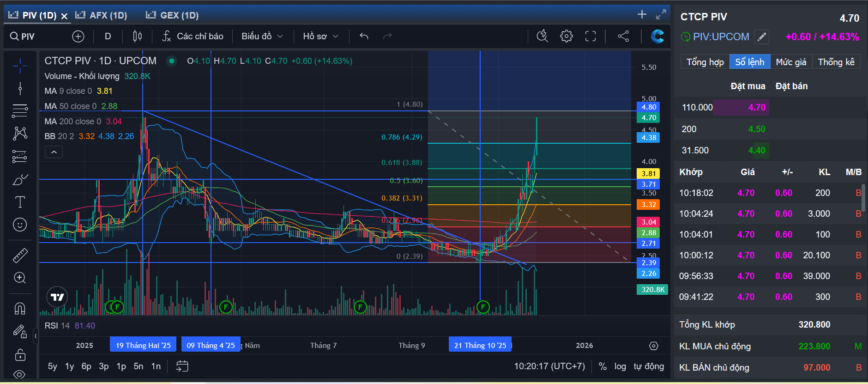Click the TradingView logo on chart
Image resolution: width=868 pixels, height=384 pixels.
click(57, 297)
